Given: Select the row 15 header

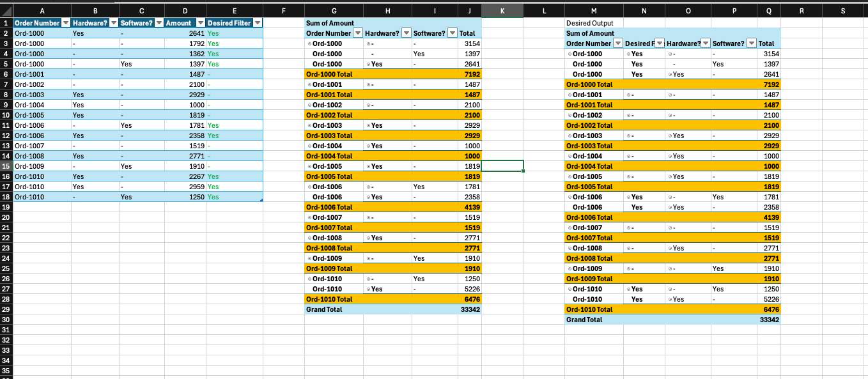Looking at the screenshot, I should 6,166.
